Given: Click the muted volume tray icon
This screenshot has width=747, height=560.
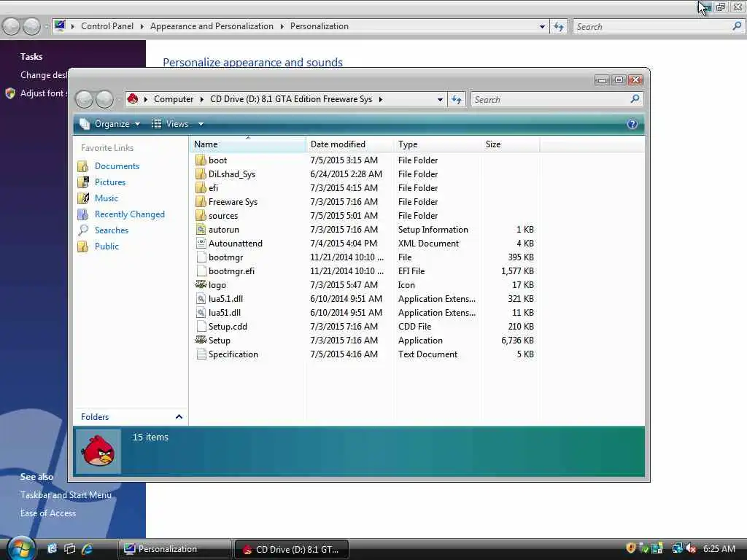Looking at the screenshot, I should click(x=692, y=548).
